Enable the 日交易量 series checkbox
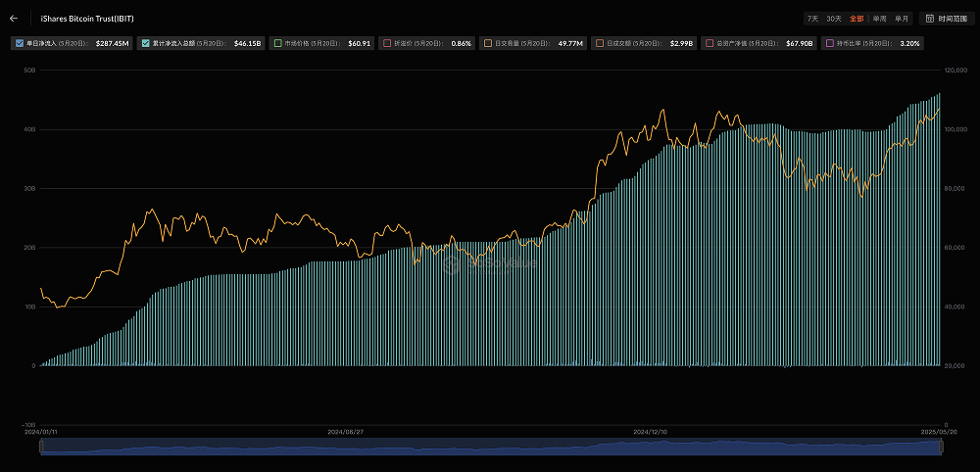980x472 pixels. click(x=488, y=44)
